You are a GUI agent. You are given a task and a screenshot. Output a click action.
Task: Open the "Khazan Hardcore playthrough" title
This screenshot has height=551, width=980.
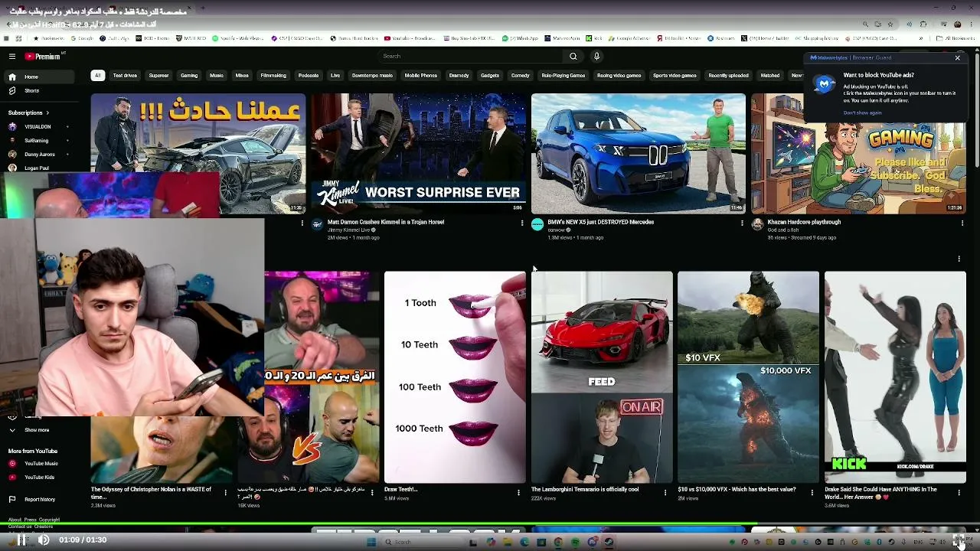pyautogui.click(x=804, y=222)
